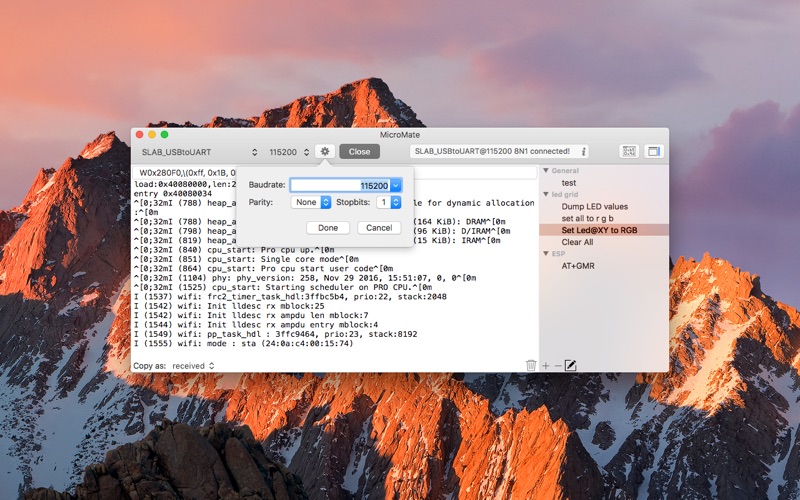Click the Close connection button
Viewport: 800px width, 500px height.
click(x=359, y=152)
